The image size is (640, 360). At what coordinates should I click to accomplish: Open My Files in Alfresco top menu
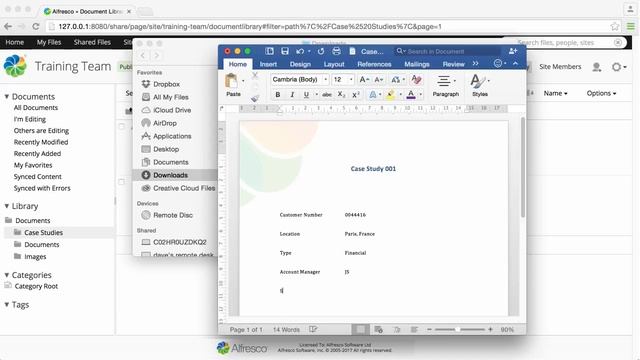49,42
